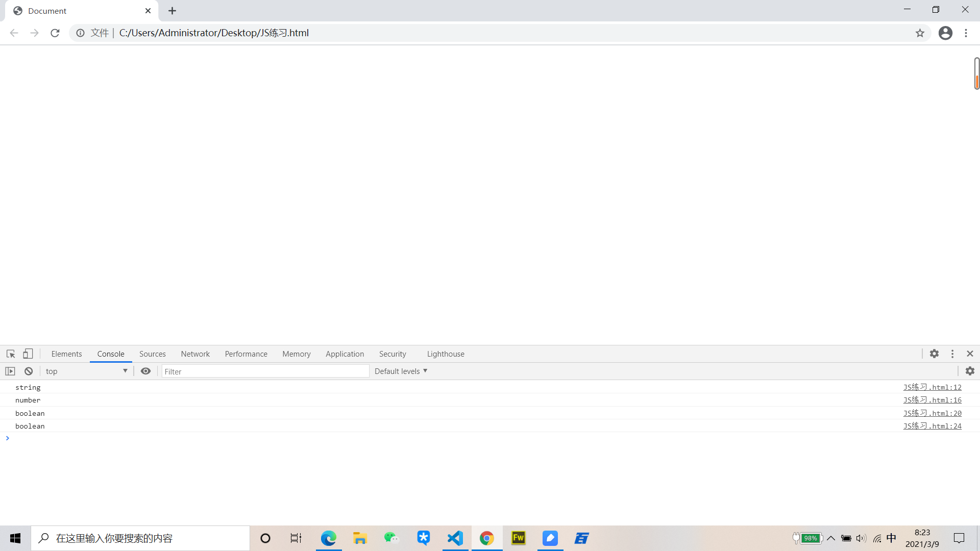Select the 'boolean' output from line 20
Viewport: 980px width, 551px height.
tap(30, 413)
